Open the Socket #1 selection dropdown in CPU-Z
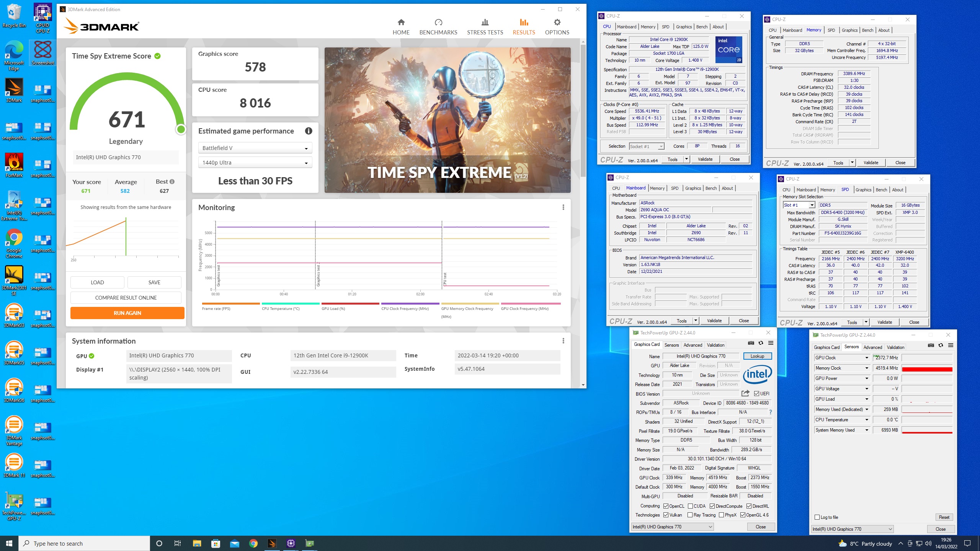The height and width of the screenshot is (551, 980). (646, 146)
